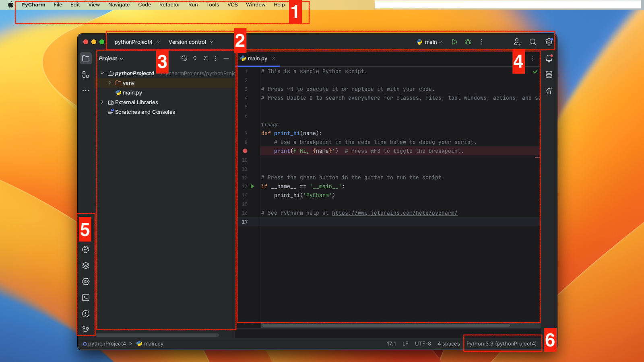644x362 pixels.
Task: Open the Tools menu
Action: [x=213, y=5]
